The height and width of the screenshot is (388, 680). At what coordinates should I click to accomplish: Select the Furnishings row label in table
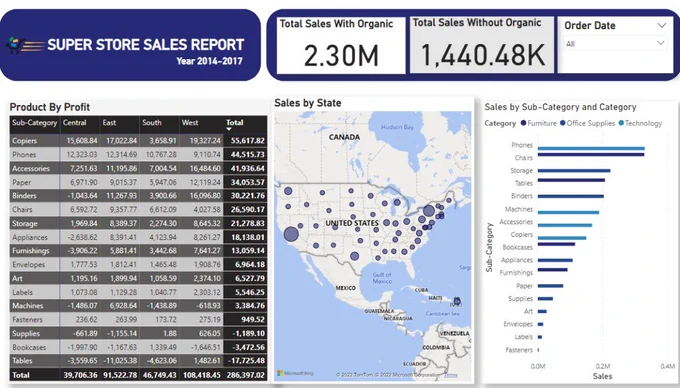(31, 251)
